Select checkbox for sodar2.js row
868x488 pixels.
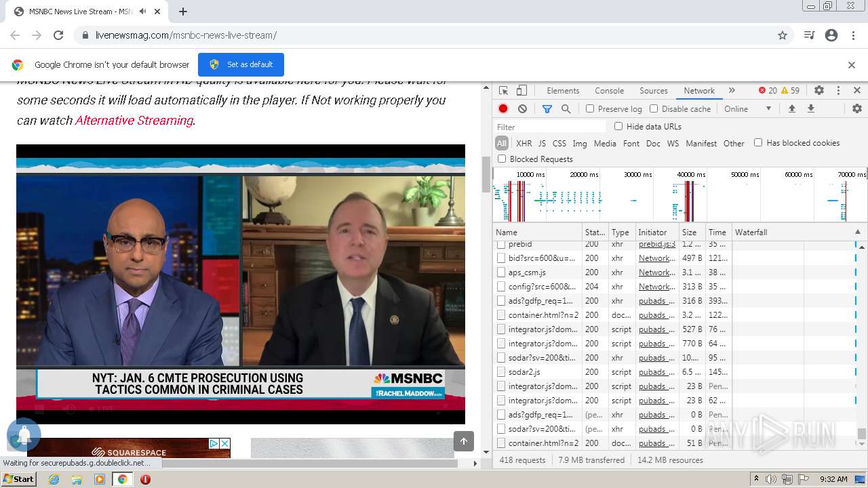point(501,372)
